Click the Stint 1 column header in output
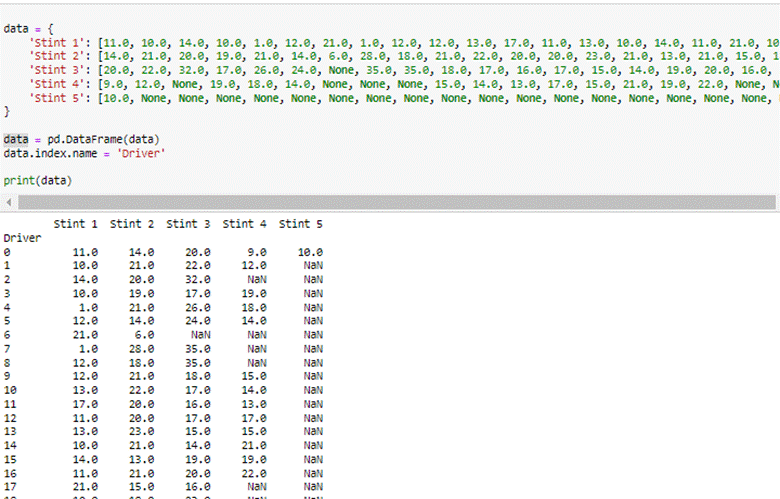Viewport: 780px width, 499px height. pos(76,224)
